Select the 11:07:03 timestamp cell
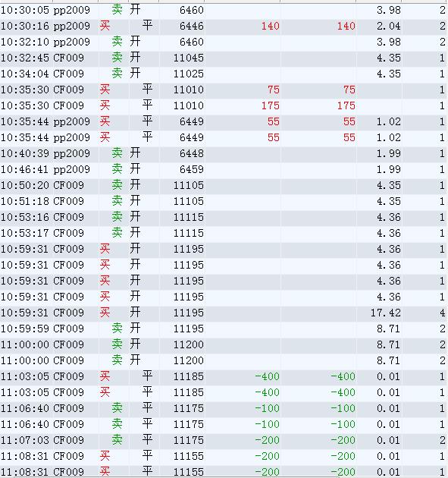The height and width of the screenshot is (478, 448). (x=25, y=440)
